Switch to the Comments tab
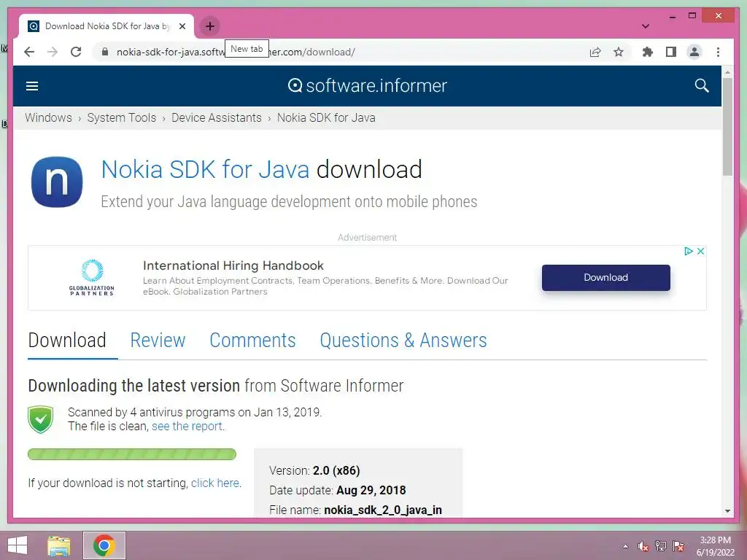 pos(252,341)
